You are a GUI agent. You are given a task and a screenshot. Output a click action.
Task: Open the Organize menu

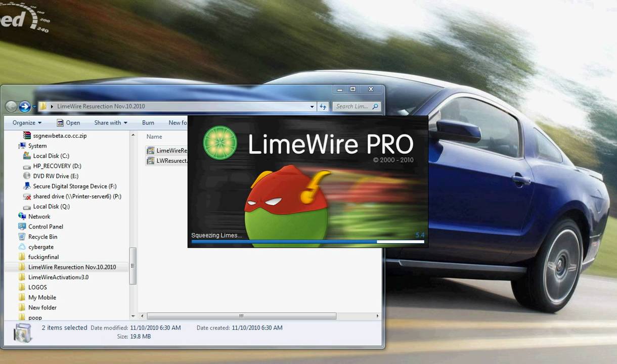point(27,123)
